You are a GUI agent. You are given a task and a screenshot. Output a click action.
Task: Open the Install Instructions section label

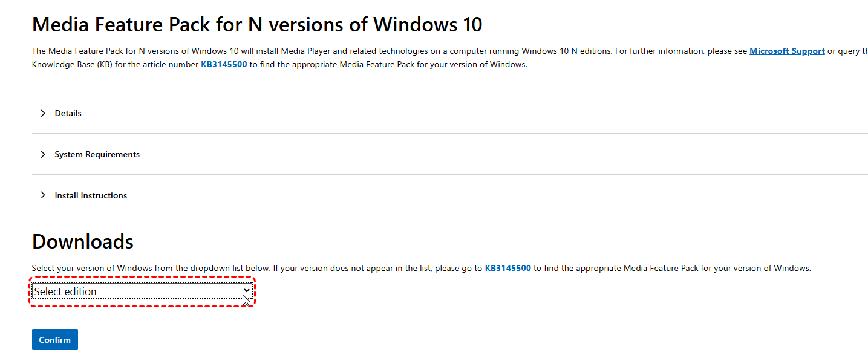tap(91, 195)
